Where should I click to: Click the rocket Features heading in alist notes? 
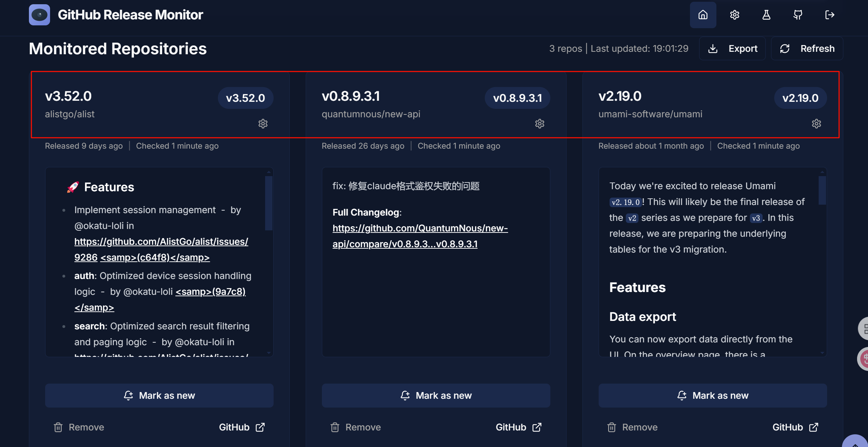[x=100, y=187]
